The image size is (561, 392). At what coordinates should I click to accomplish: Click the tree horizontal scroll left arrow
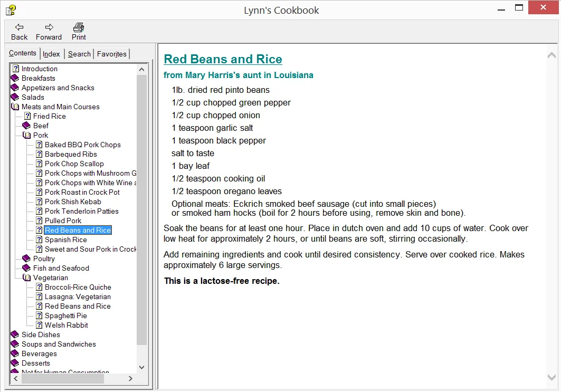[x=16, y=378]
